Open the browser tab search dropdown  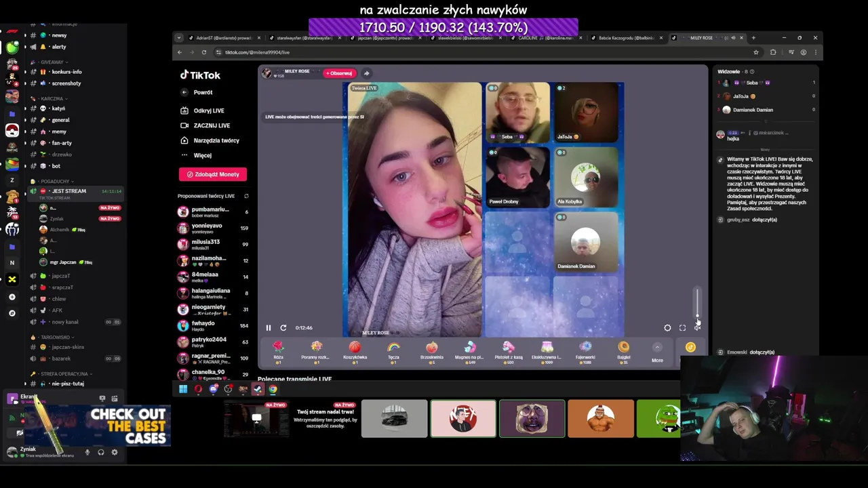(x=178, y=38)
